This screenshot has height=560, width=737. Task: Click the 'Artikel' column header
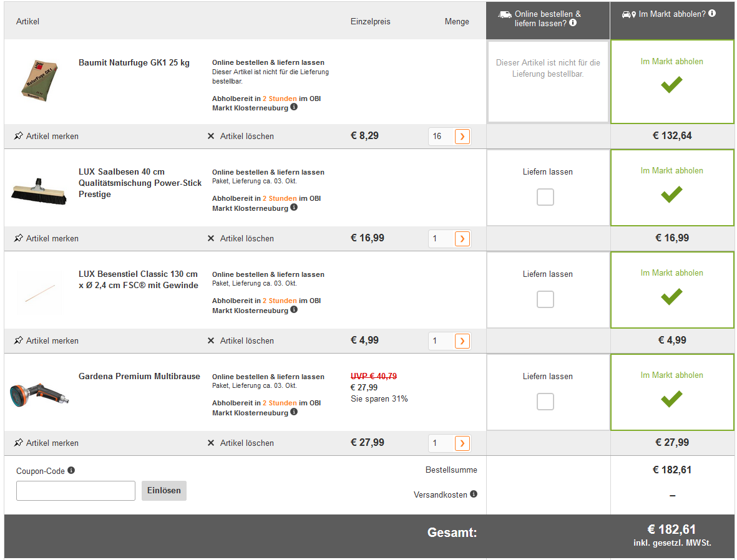[x=27, y=22]
